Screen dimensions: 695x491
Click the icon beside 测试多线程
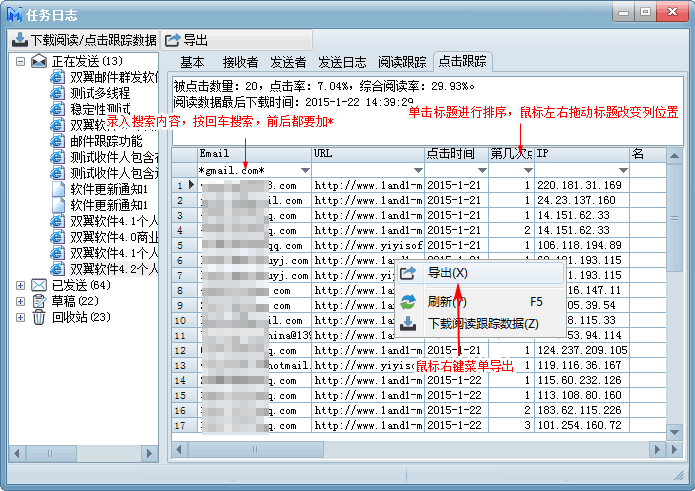[x=58, y=93]
